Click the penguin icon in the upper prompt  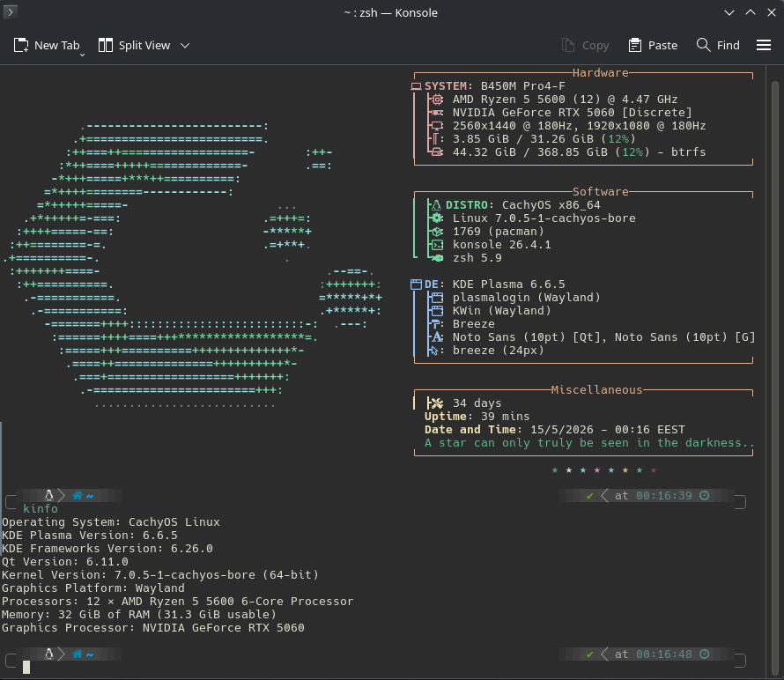pyautogui.click(x=49, y=496)
